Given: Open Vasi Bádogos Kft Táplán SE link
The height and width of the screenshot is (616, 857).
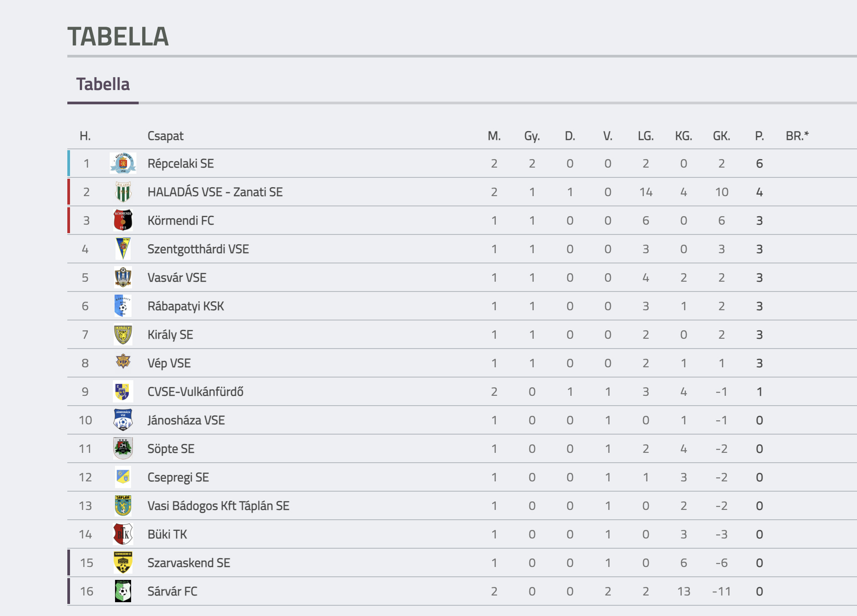Looking at the screenshot, I should 218,506.
